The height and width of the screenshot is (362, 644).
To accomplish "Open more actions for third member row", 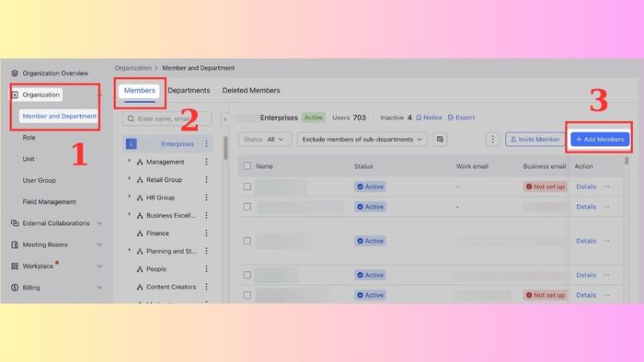I will [x=606, y=241].
